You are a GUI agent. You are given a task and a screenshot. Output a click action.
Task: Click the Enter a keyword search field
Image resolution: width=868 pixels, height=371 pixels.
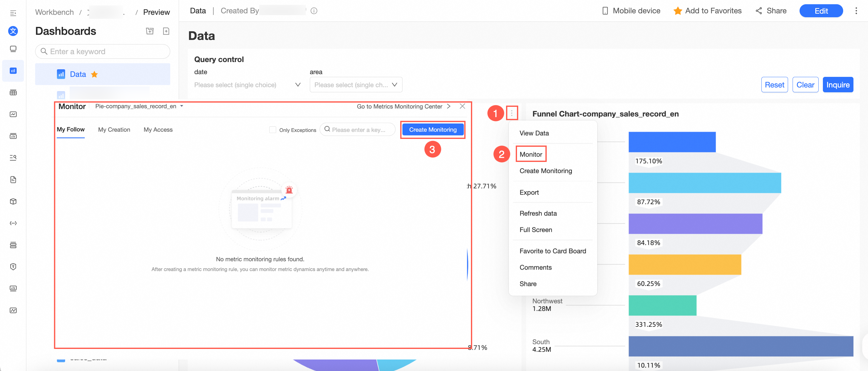click(x=102, y=51)
